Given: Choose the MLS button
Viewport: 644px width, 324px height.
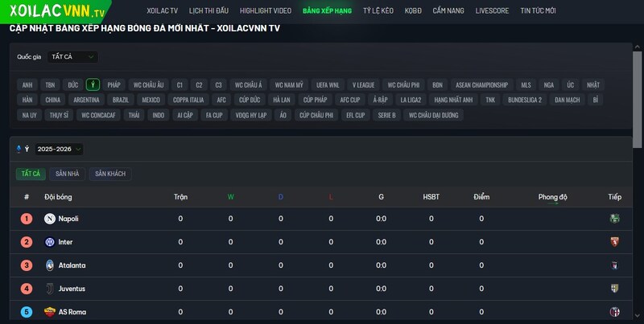Looking at the screenshot, I should (x=526, y=85).
